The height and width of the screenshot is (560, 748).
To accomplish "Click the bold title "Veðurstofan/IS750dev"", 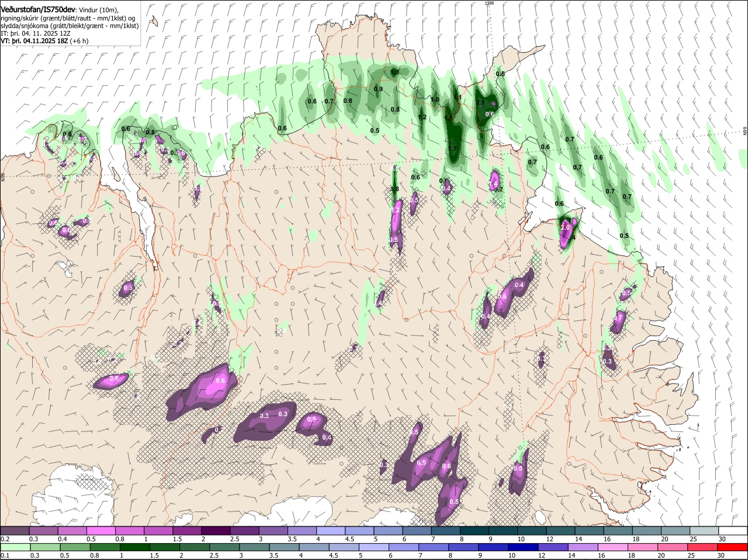I will pyautogui.click(x=37, y=9).
